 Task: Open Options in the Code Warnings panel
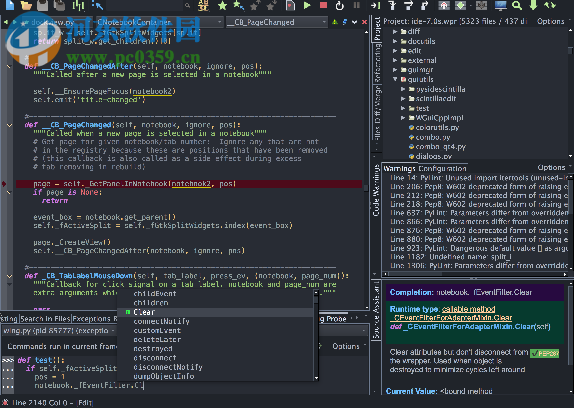click(552, 168)
